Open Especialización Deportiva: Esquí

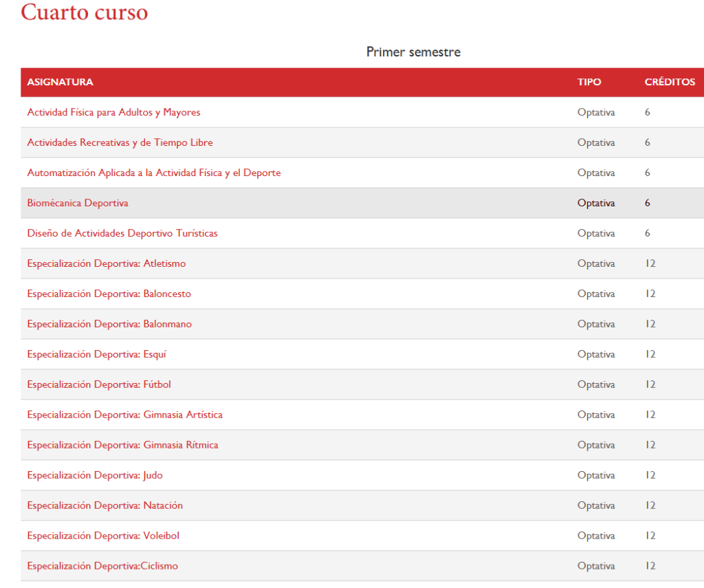[x=96, y=354]
